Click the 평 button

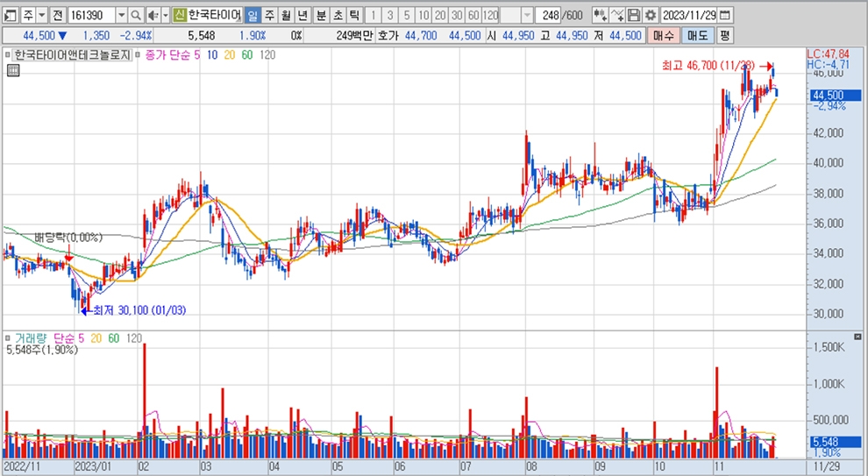tap(724, 36)
